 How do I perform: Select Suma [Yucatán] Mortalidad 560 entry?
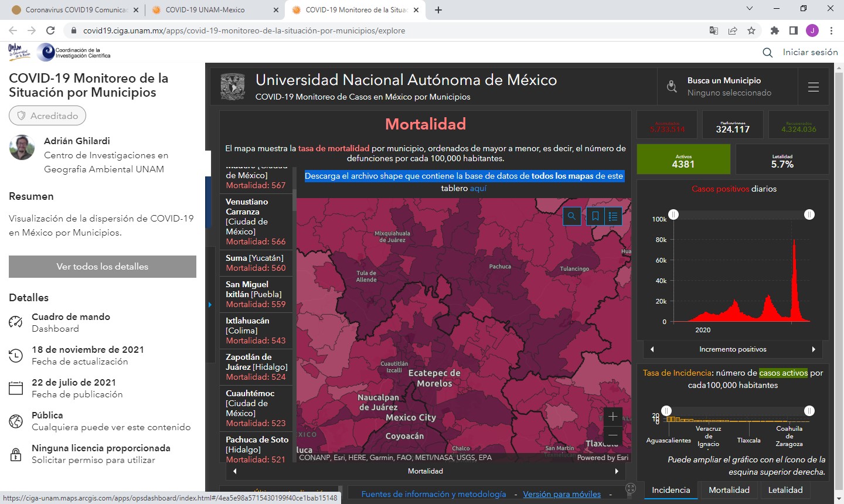256,263
